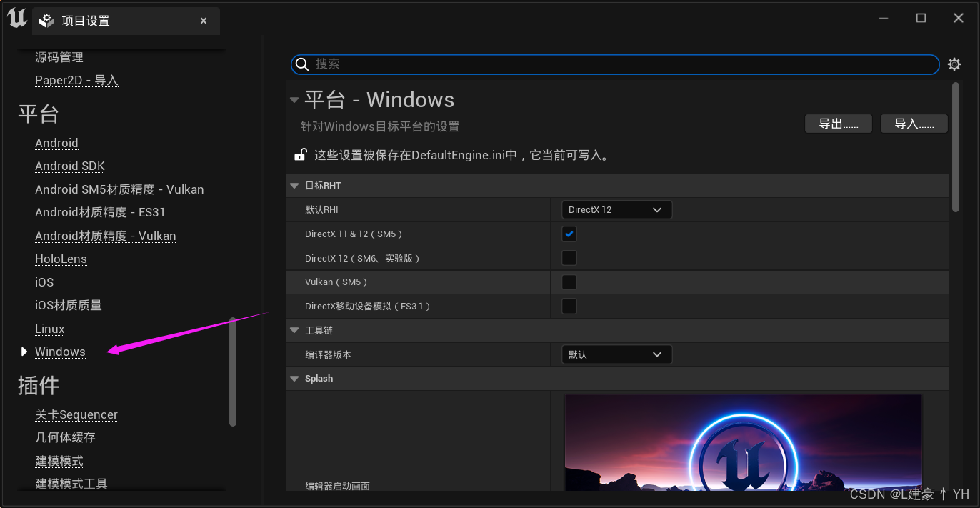The width and height of the screenshot is (980, 508).
Task: Collapse the 工具链 section
Action: click(x=294, y=331)
